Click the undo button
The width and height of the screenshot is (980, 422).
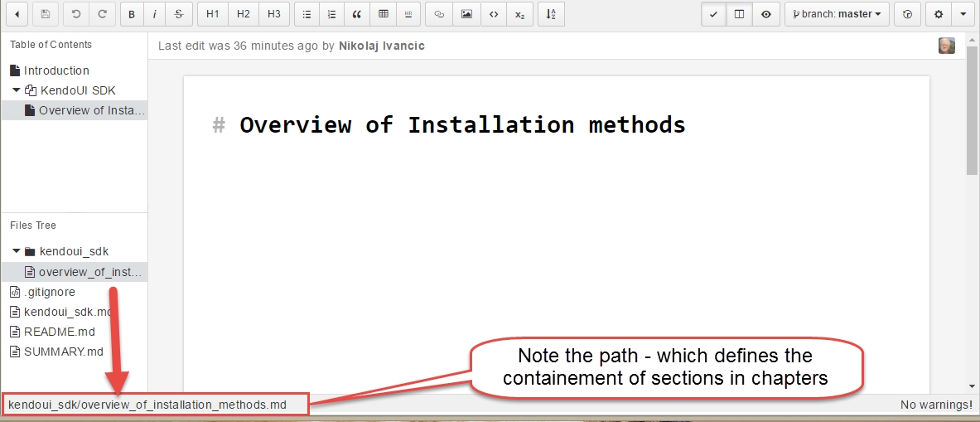[76, 14]
